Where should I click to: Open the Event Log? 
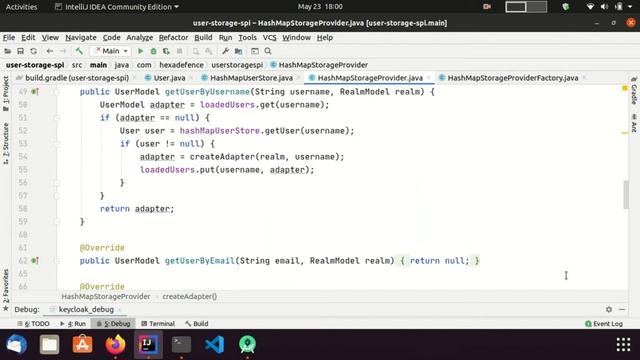pyautogui.click(x=604, y=324)
